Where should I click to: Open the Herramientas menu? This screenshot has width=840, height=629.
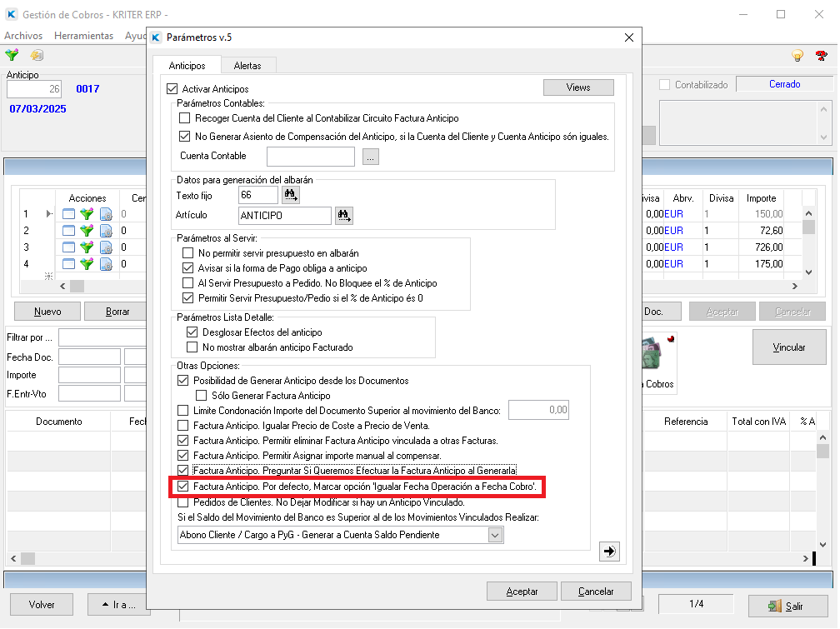coord(83,36)
